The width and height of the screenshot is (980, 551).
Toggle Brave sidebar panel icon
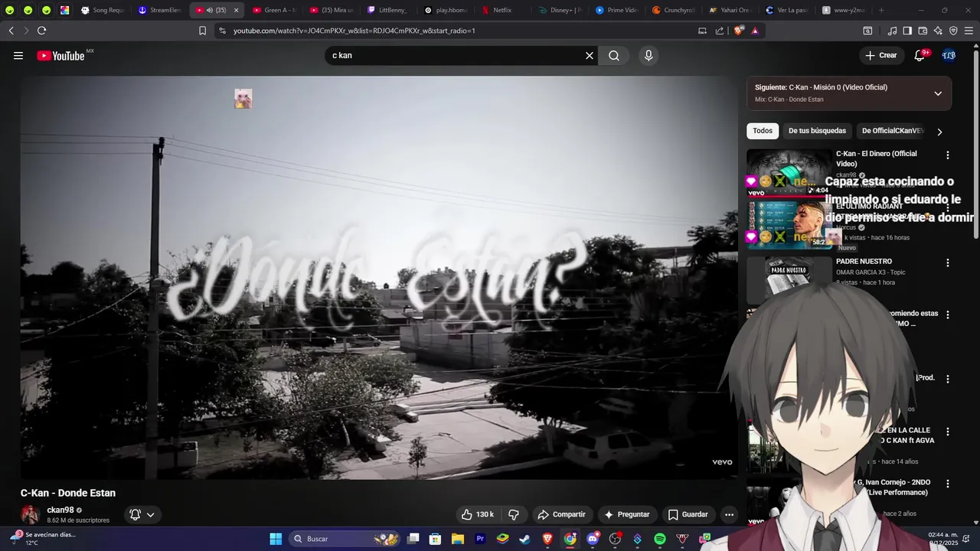907,31
